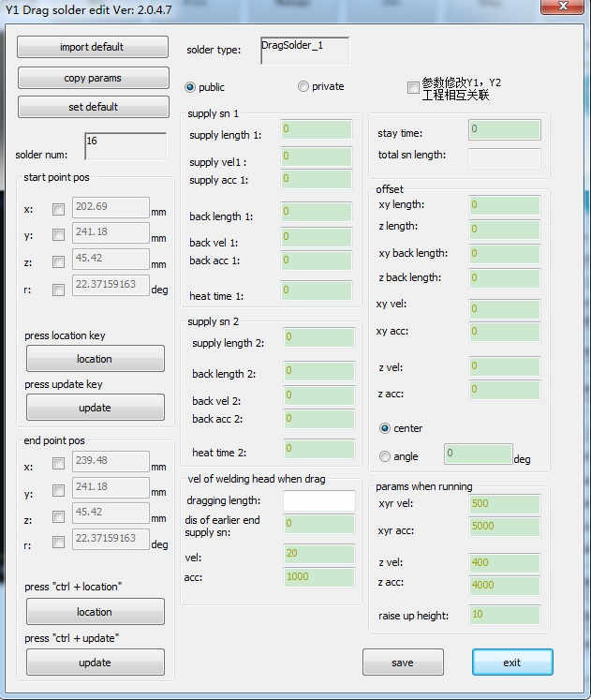The height and width of the screenshot is (700, 591).
Task: Click the ctrl + update button
Action: click(x=95, y=663)
